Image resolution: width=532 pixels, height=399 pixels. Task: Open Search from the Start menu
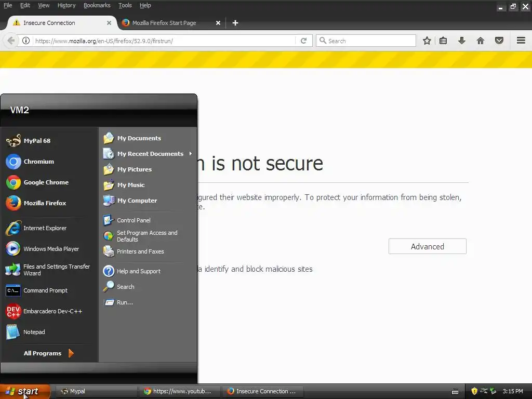(148, 287)
